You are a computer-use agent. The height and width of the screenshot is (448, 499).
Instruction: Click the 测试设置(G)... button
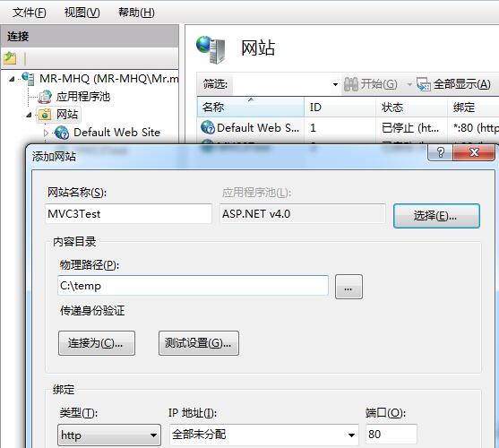pyautogui.click(x=199, y=343)
